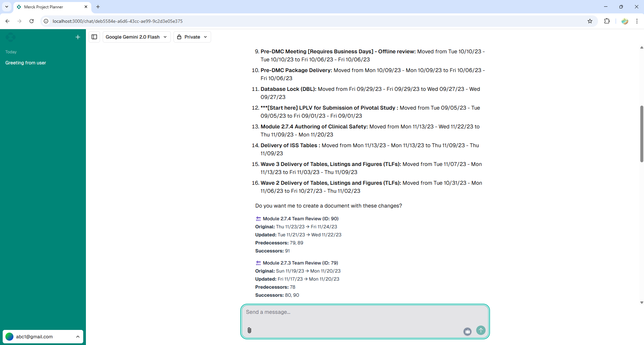Click the Module 2.7.4 Team Review entry

[x=300, y=219]
